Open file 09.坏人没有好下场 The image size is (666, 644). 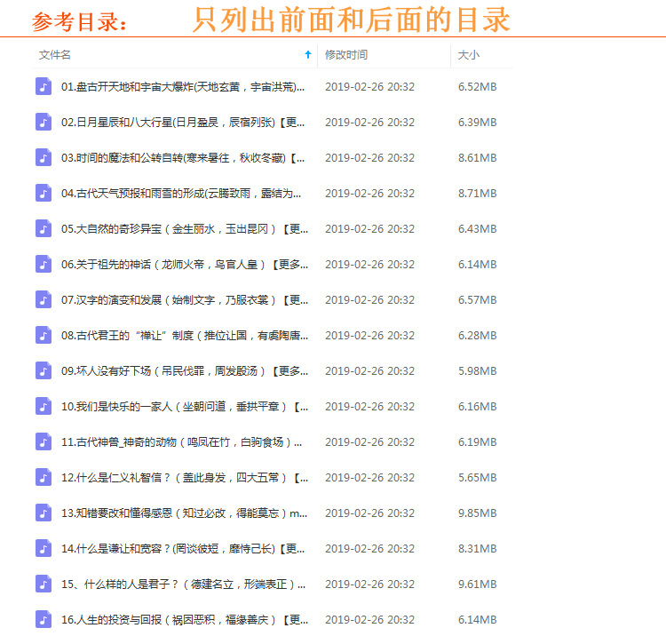(183, 370)
